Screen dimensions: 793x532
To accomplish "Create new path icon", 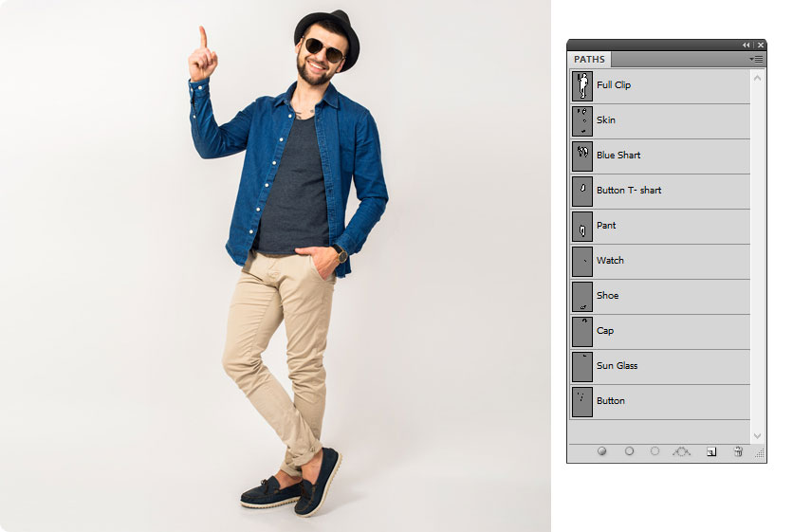I will pyautogui.click(x=711, y=452).
